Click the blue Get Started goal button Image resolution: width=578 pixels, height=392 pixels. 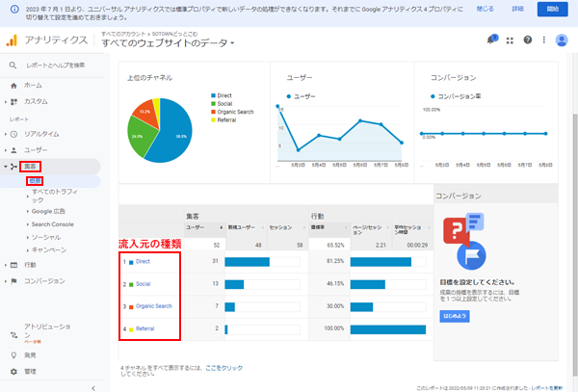coord(455,316)
